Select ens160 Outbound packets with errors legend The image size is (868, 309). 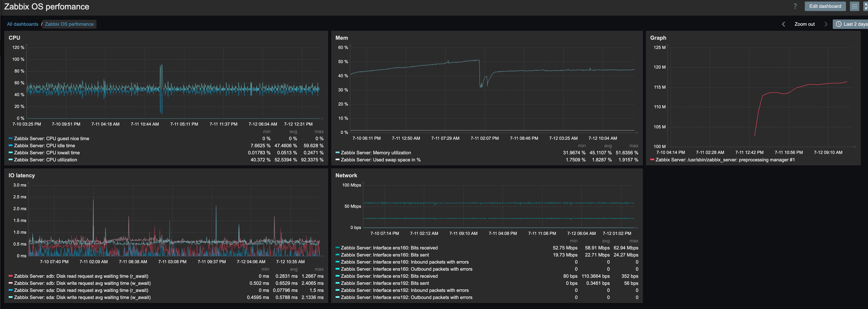(x=406, y=269)
